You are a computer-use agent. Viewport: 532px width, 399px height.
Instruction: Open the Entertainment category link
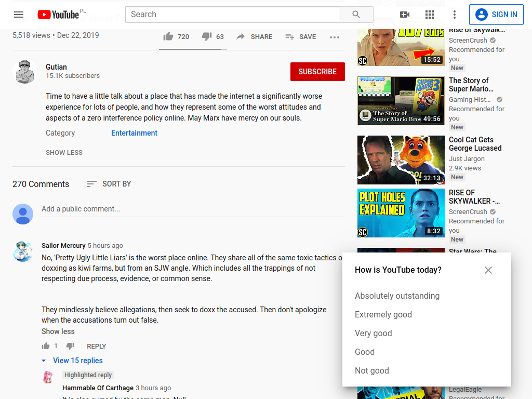click(x=135, y=133)
